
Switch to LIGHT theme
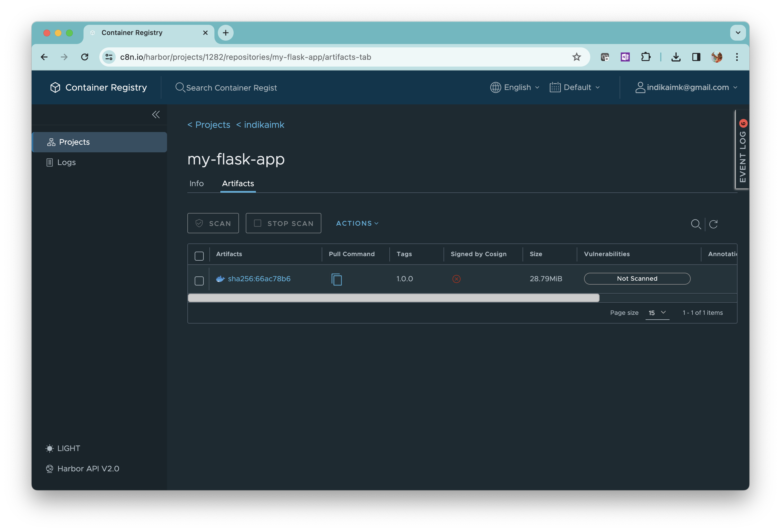pos(63,448)
